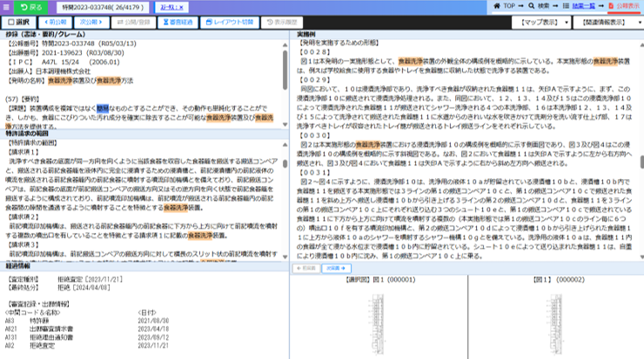
Task: Open 表示履歴 display history
Action: click(282, 22)
